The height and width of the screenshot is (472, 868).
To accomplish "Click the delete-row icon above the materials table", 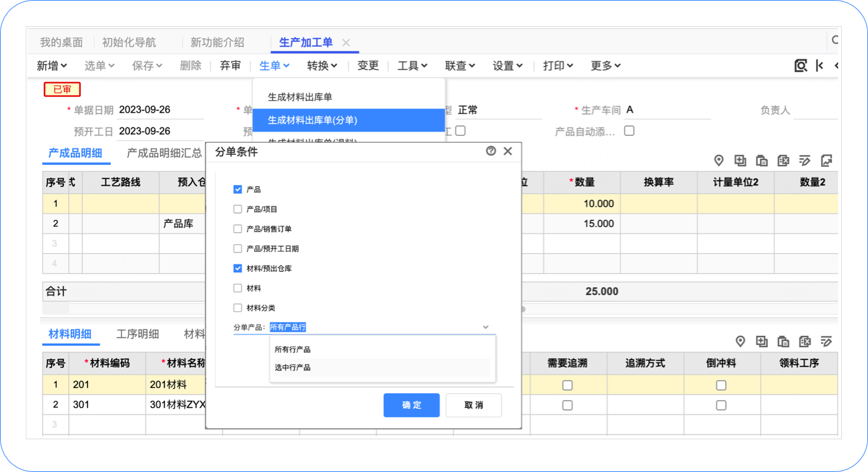I will 805,341.
